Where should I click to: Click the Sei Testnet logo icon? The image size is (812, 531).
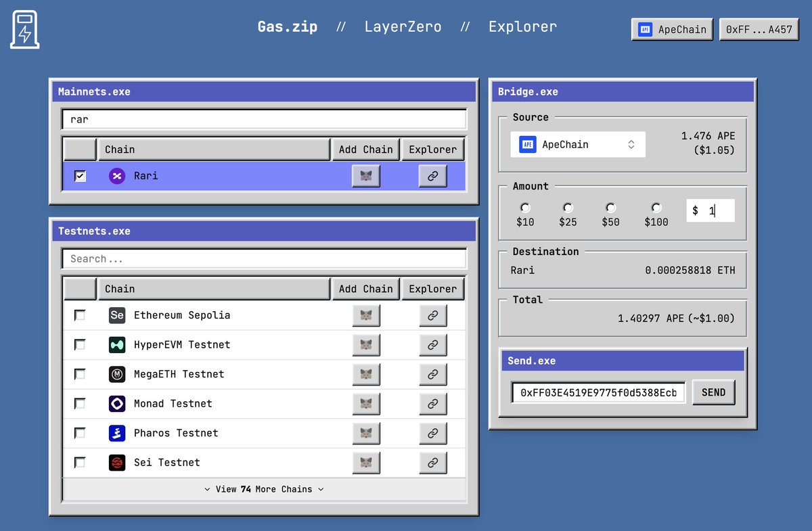click(117, 463)
